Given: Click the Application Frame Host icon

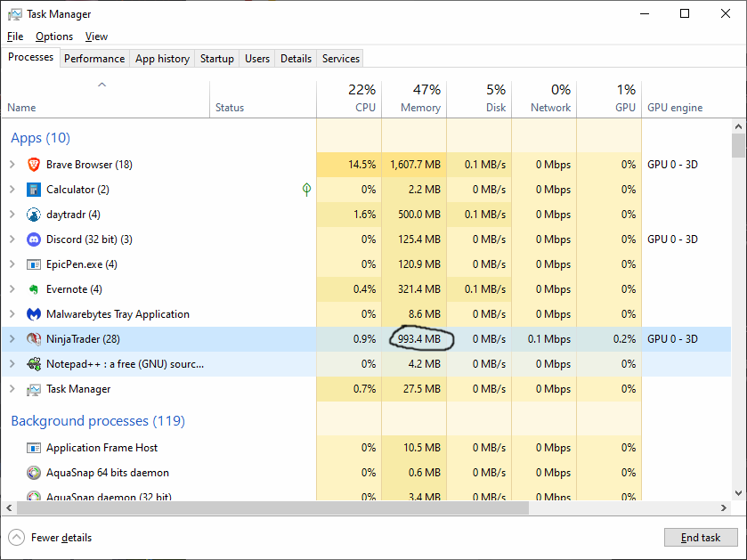Looking at the screenshot, I should point(33,448).
